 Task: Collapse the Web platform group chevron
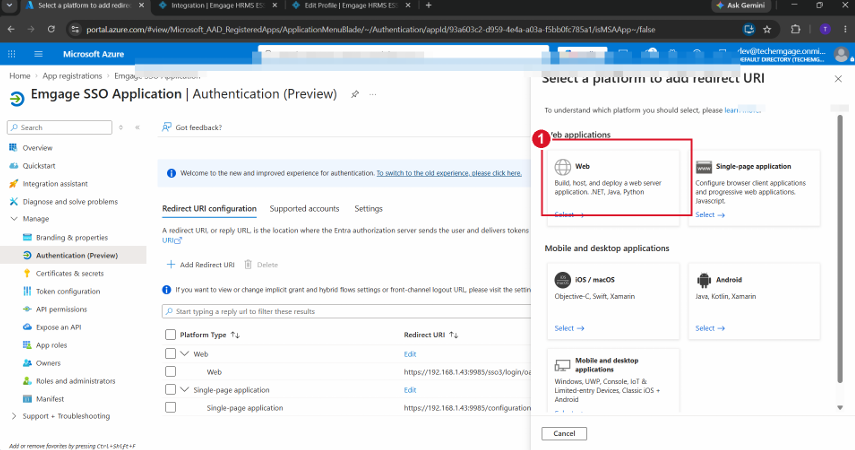tap(185, 353)
